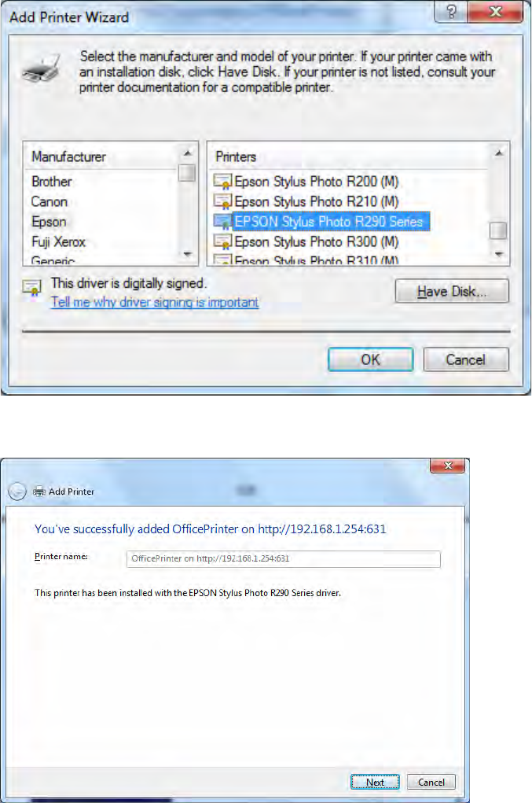
Task: Click Printers list scroll down arrow
Action: pyautogui.click(x=499, y=254)
